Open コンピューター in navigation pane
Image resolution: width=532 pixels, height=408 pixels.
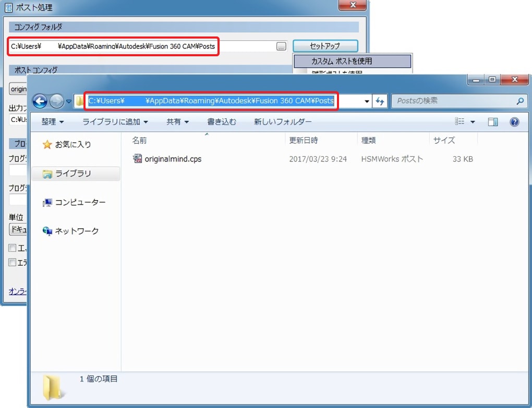tap(80, 202)
